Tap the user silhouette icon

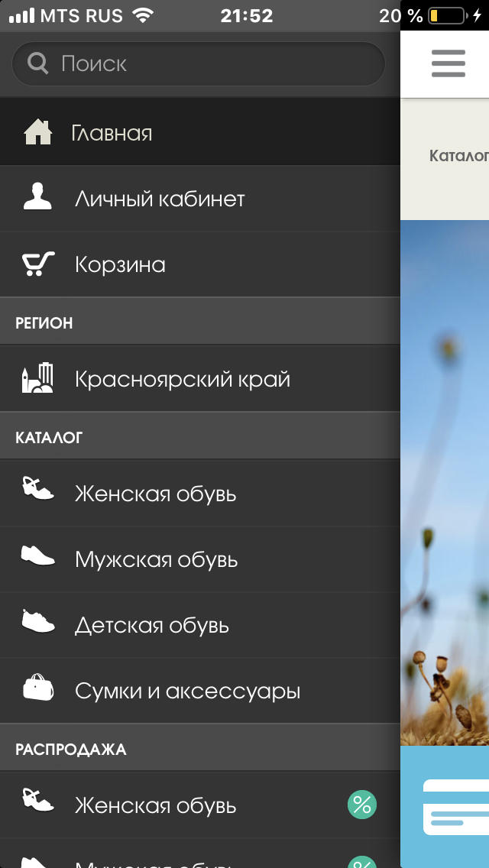(37, 199)
